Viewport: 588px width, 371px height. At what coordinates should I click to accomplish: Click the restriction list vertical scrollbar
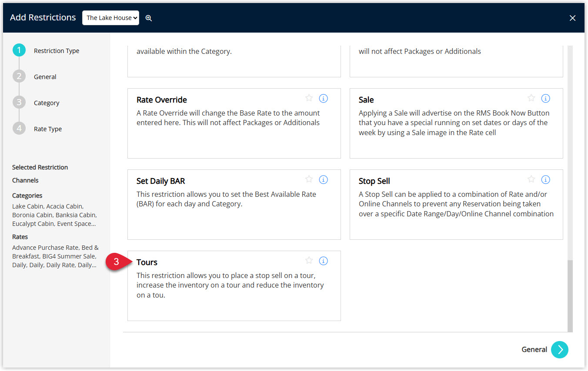[570, 296]
